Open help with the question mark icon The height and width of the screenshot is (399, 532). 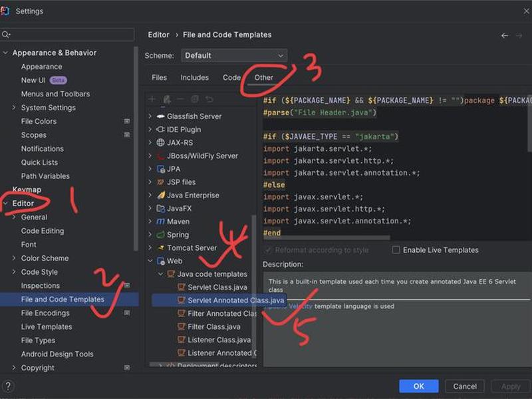pos(8,386)
